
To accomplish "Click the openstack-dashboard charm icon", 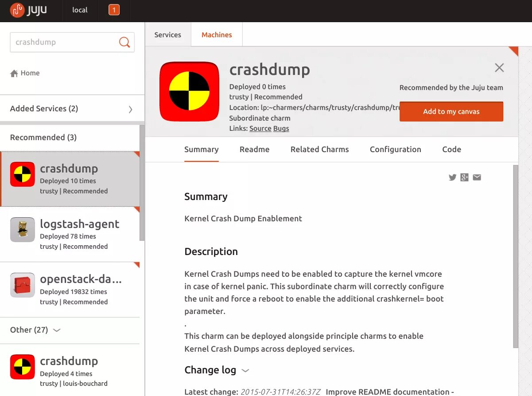I will coord(22,285).
